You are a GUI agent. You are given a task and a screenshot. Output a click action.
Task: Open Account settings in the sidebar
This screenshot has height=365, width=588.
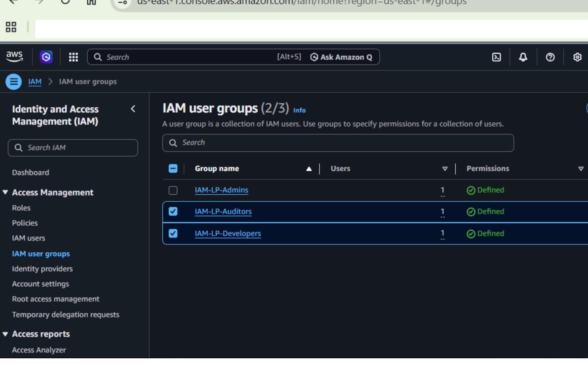click(41, 284)
